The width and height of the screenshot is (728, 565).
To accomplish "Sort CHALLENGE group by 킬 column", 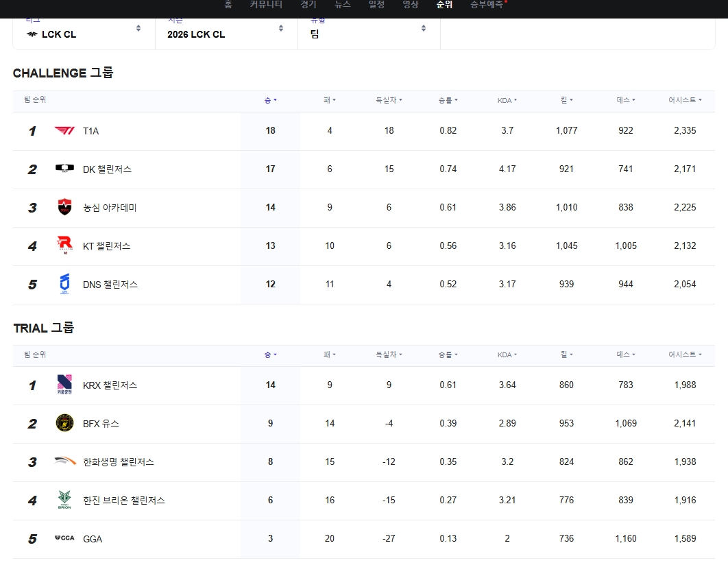I will point(566,100).
